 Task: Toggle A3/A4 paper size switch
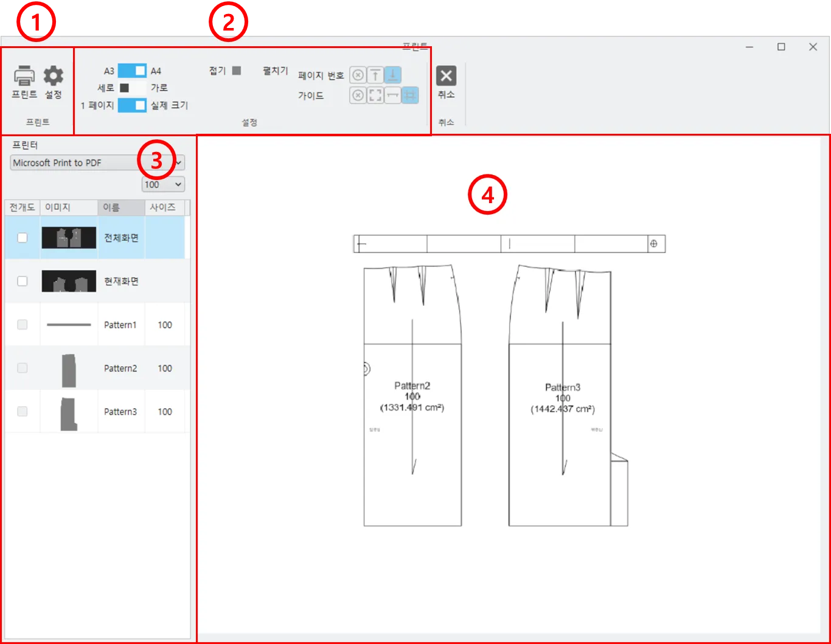[x=132, y=71]
